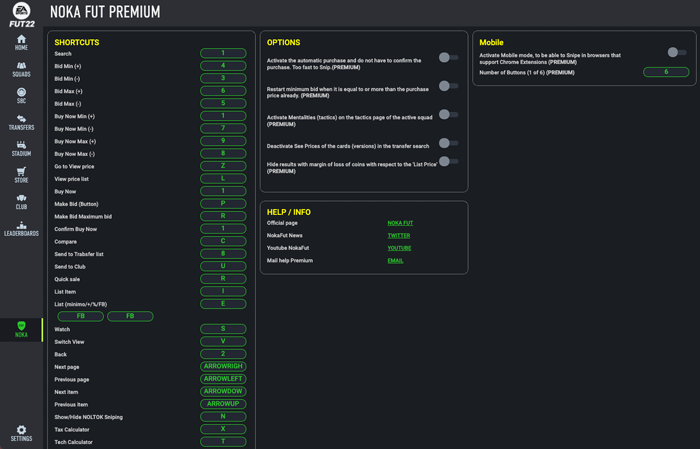This screenshot has width=700, height=449.
Task: Select the Noka sidebar item
Action: click(21, 329)
